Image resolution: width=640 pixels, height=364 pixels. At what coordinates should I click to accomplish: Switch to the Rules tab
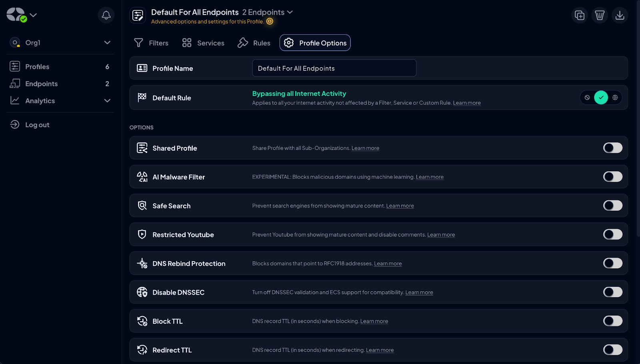254,43
